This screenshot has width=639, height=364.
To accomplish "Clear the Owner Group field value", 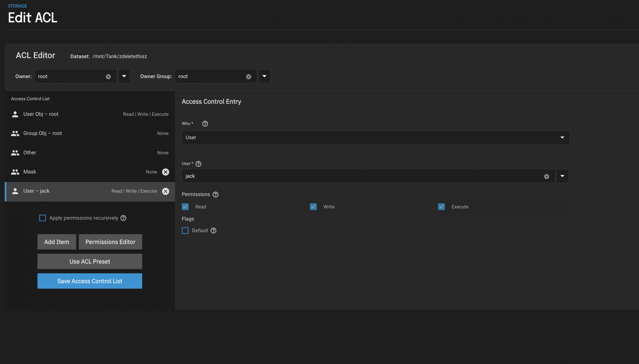I will click(x=249, y=77).
